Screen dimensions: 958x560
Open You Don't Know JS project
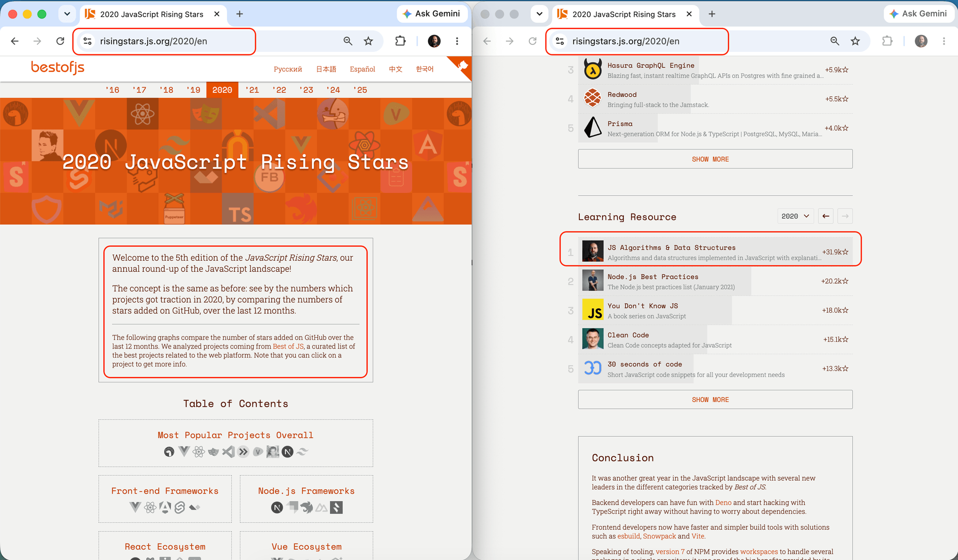coord(716,311)
